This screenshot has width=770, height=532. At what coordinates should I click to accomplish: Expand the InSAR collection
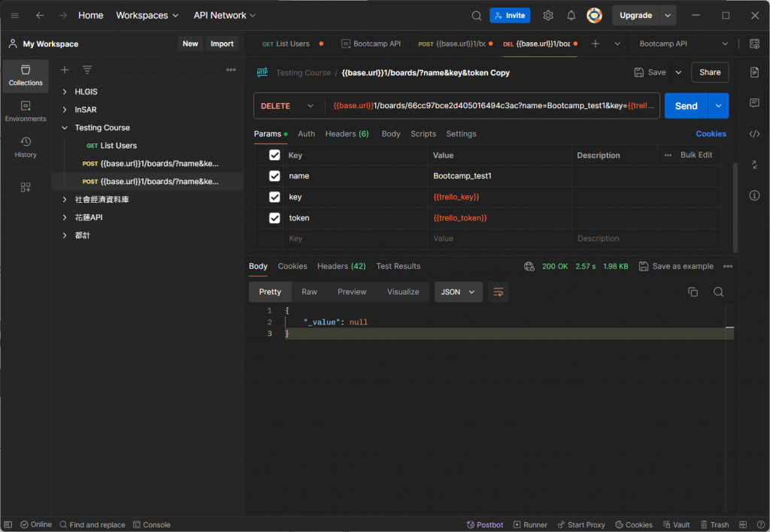[65, 110]
